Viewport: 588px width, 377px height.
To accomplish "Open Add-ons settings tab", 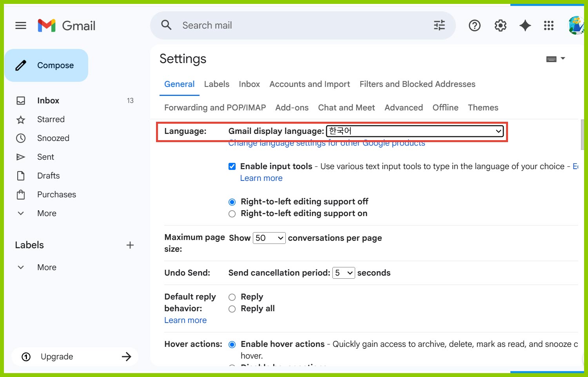I will click(292, 108).
